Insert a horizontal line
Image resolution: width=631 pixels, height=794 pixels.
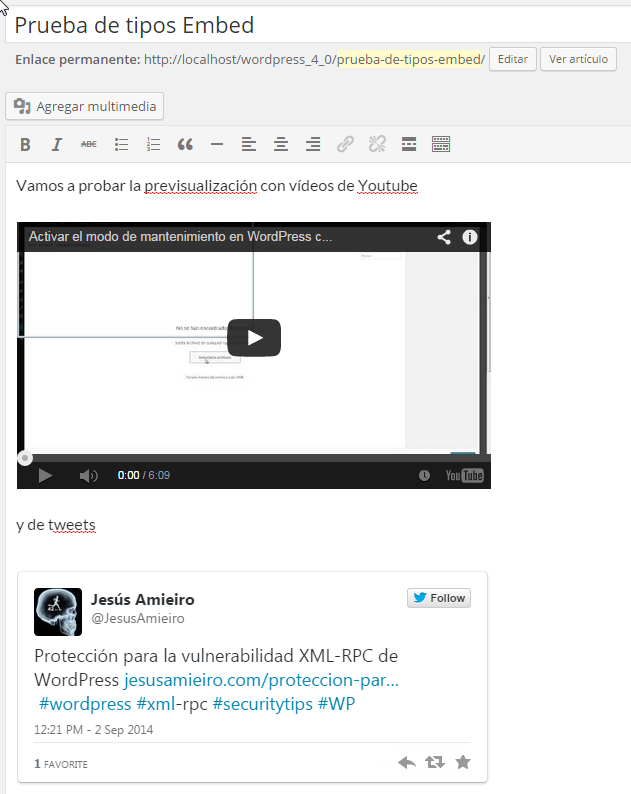tap(217, 144)
